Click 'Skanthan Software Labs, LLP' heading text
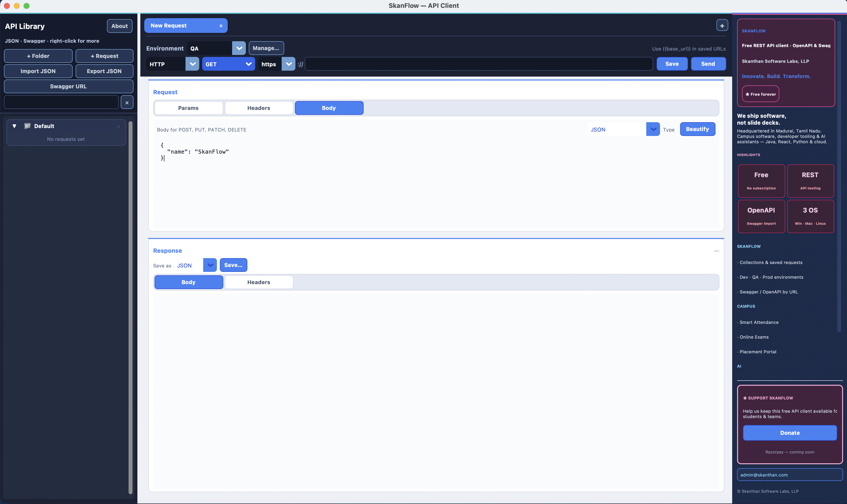Viewport: 847px width, 504px height. pyautogui.click(x=775, y=62)
